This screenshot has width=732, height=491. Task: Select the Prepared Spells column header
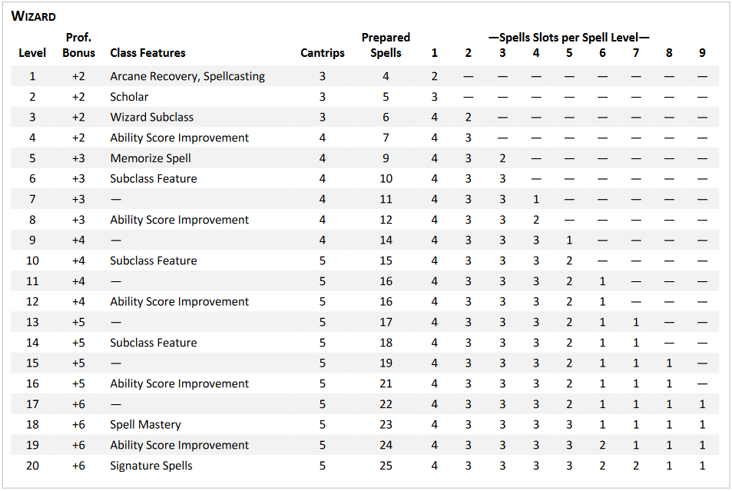pyautogui.click(x=385, y=45)
